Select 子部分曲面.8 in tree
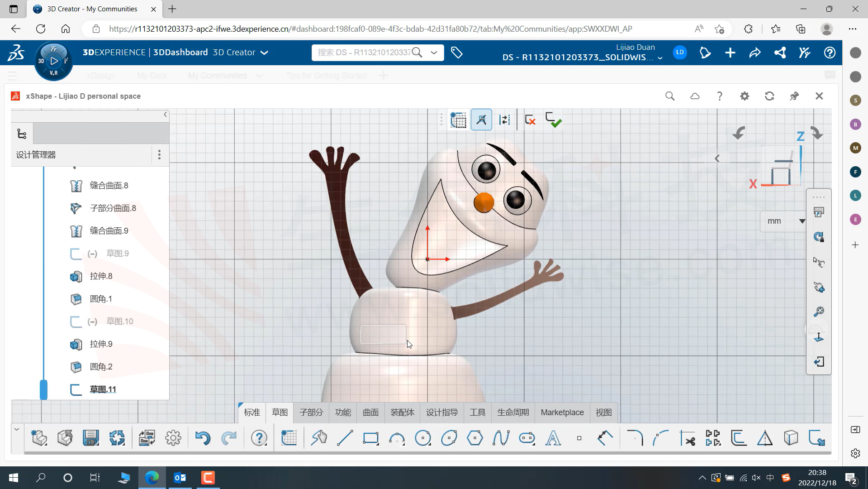 pyautogui.click(x=113, y=208)
